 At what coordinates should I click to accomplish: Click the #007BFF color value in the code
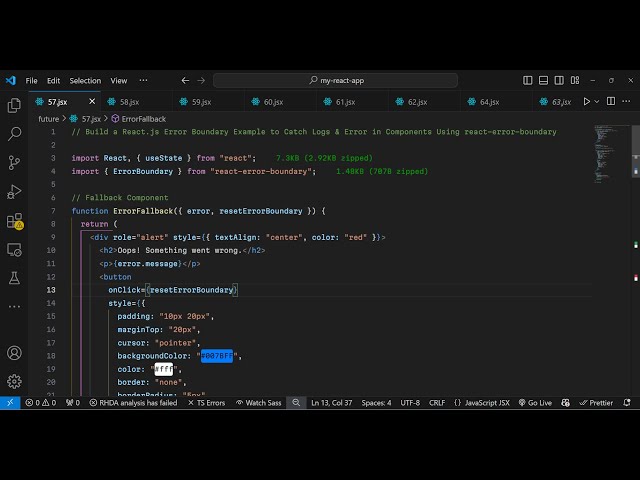coord(216,356)
